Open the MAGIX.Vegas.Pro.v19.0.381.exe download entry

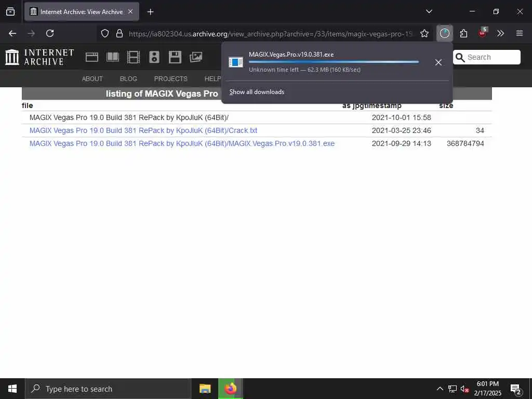(x=327, y=62)
